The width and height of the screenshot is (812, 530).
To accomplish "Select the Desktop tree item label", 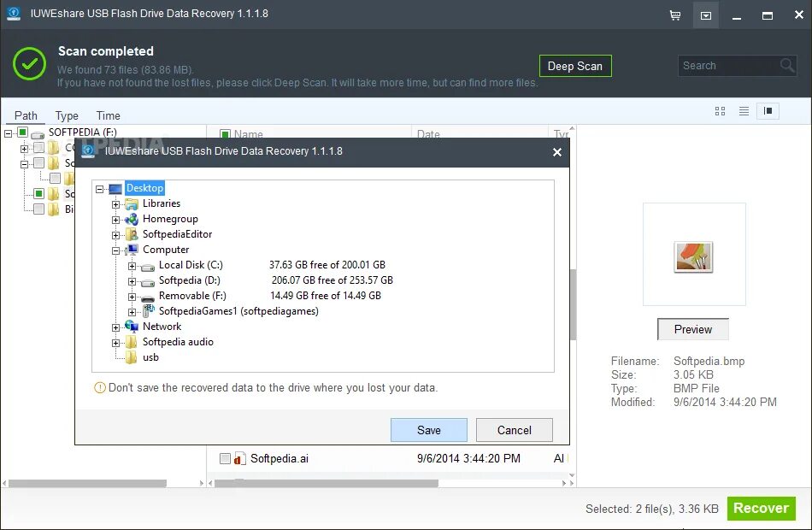I will [145, 188].
